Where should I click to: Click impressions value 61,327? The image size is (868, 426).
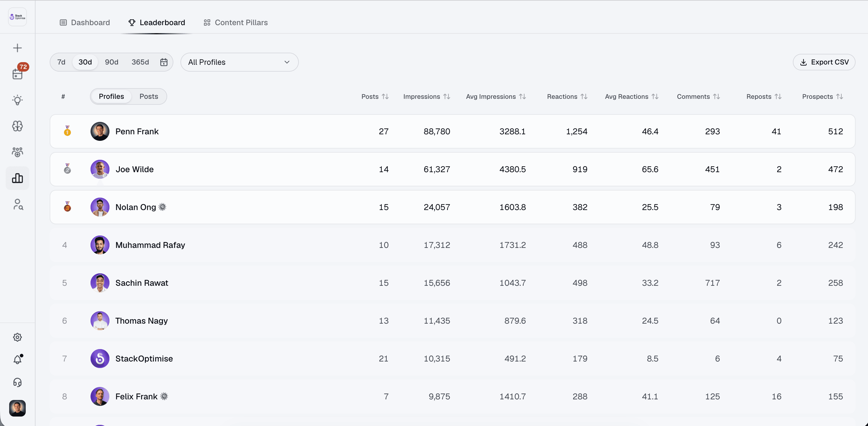click(x=437, y=169)
